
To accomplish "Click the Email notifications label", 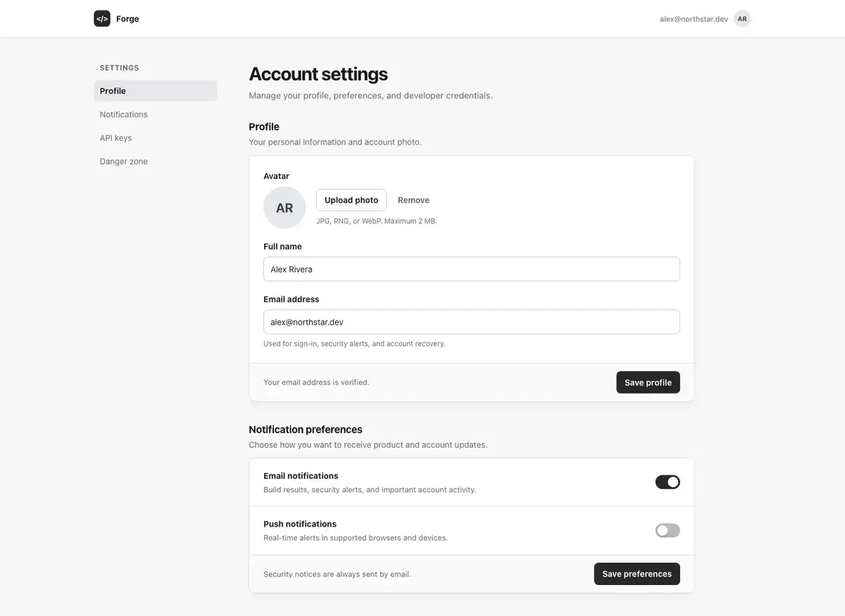I will [x=301, y=476].
